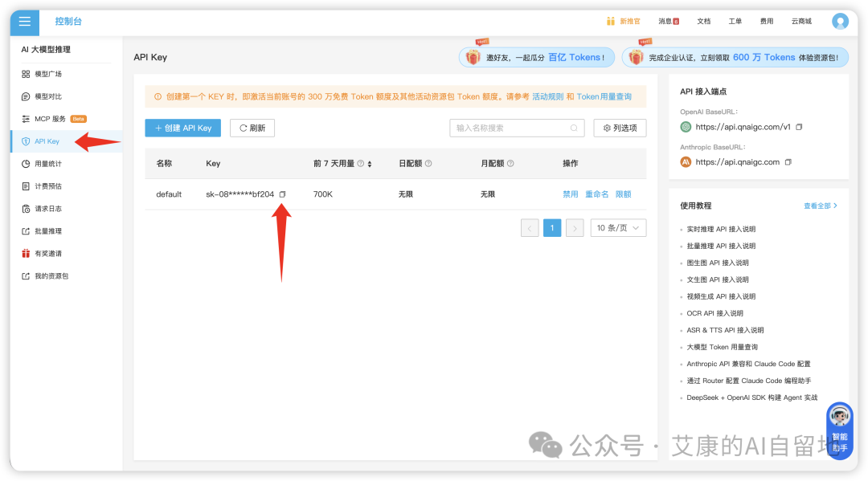Copy the OpenAI BaseURL
868x481 pixels.
click(799, 127)
